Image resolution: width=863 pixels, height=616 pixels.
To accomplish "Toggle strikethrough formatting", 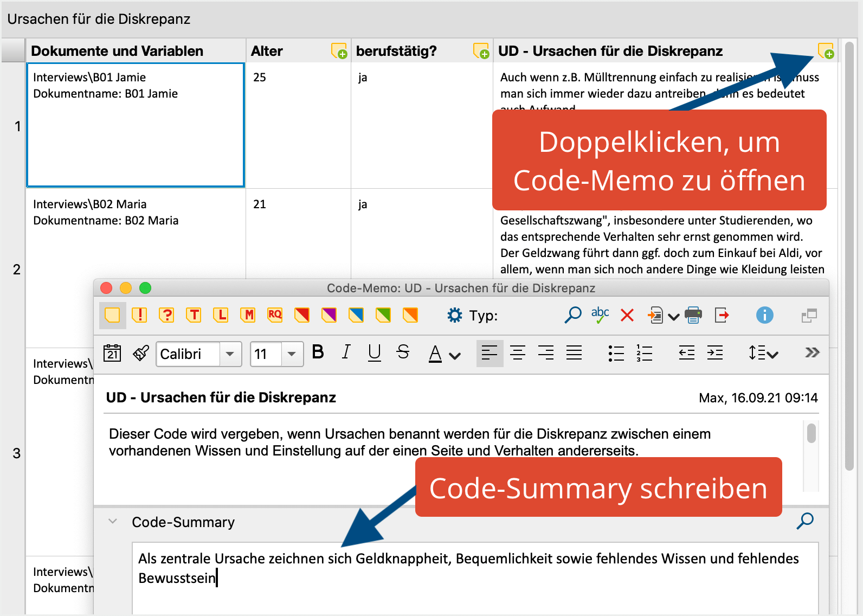I will coord(403,352).
